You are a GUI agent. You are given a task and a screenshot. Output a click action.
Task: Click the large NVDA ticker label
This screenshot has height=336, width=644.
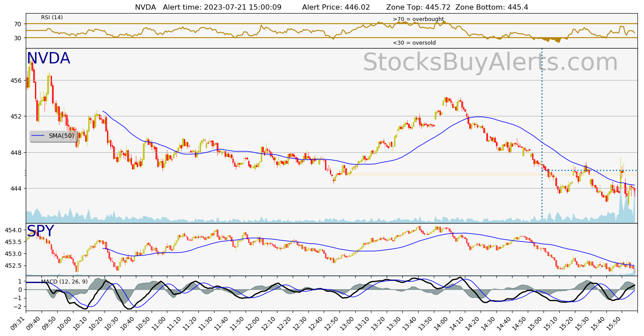[x=48, y=59]
